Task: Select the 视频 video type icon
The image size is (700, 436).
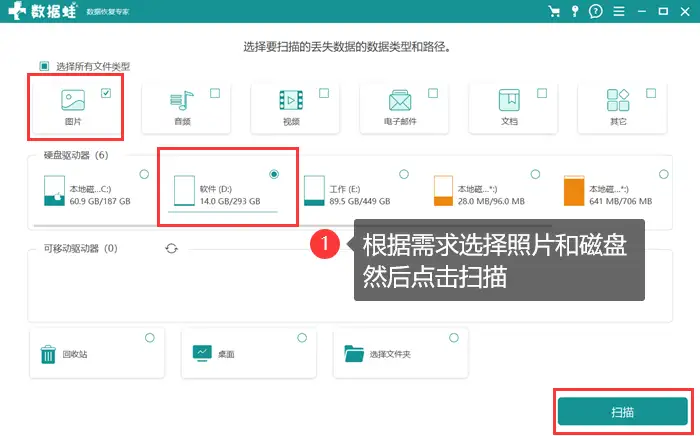Action: coord(291,100)
